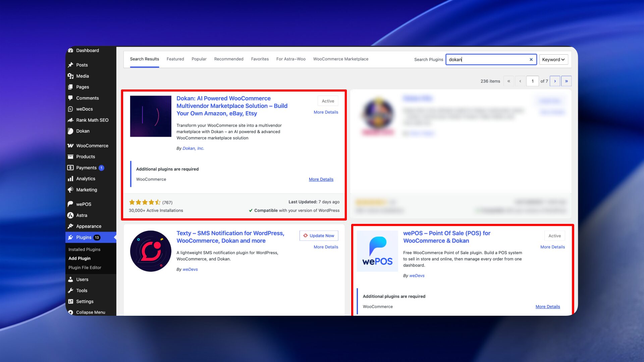This screenshot has height=362, width=644.
Task: Click the Collapse Menu arrow icon
Action: [x=70, y=312]
